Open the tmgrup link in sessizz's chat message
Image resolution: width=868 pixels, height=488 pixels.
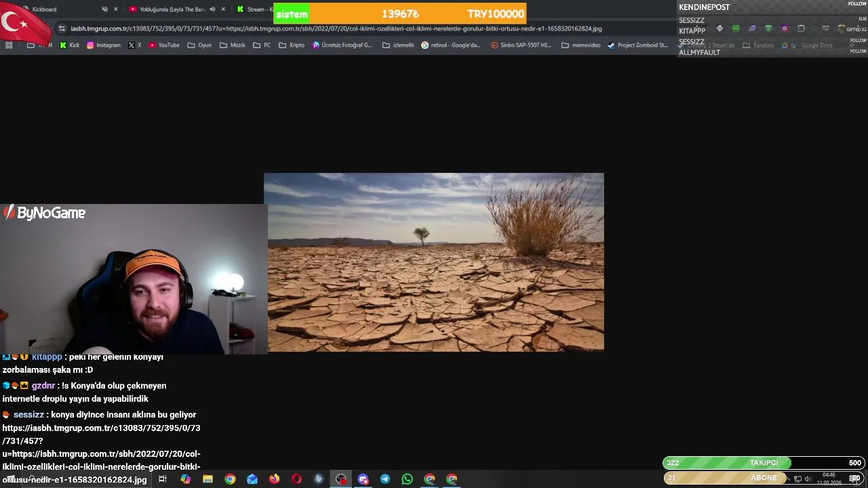tap(102, 453)
